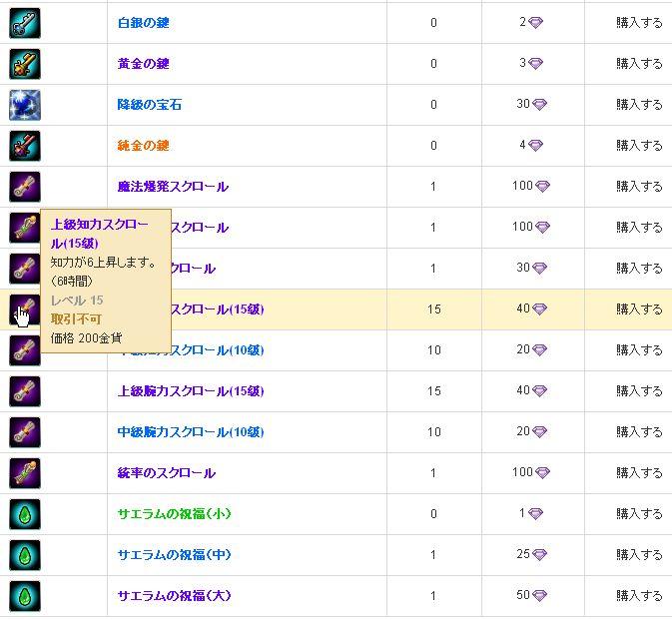Click 購入する for 白銀の鍵
The image size is (672, 620).
[x=639, y=23]
